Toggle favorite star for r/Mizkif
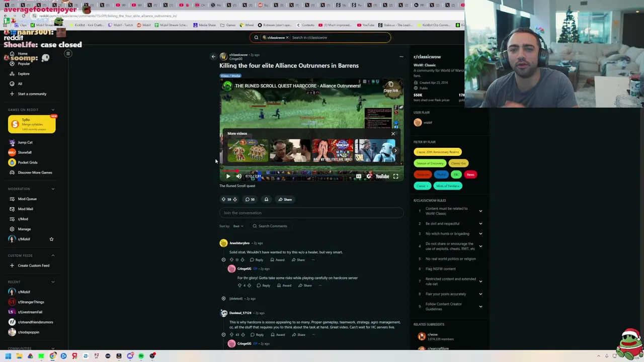This screenshot has width=644, height=362. tap(51, 239)
